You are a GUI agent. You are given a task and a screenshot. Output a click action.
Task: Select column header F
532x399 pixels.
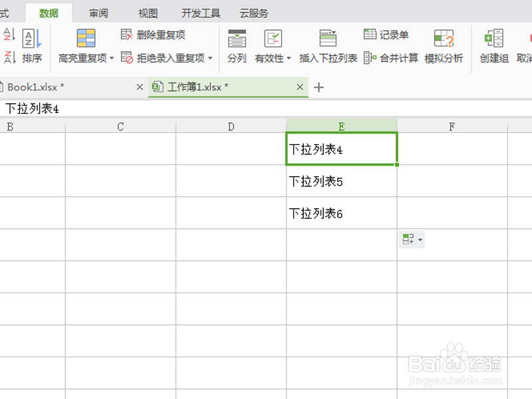coord(452,126)
